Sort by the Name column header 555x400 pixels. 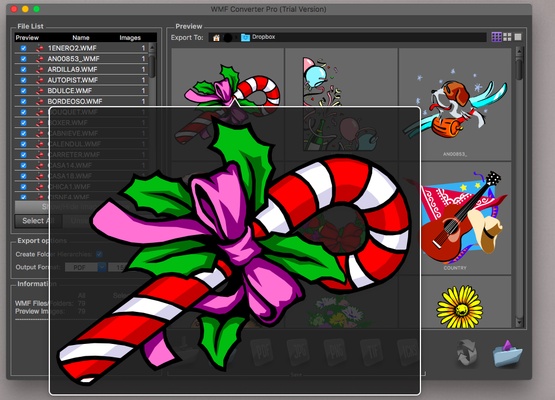(x=81, y=38)
